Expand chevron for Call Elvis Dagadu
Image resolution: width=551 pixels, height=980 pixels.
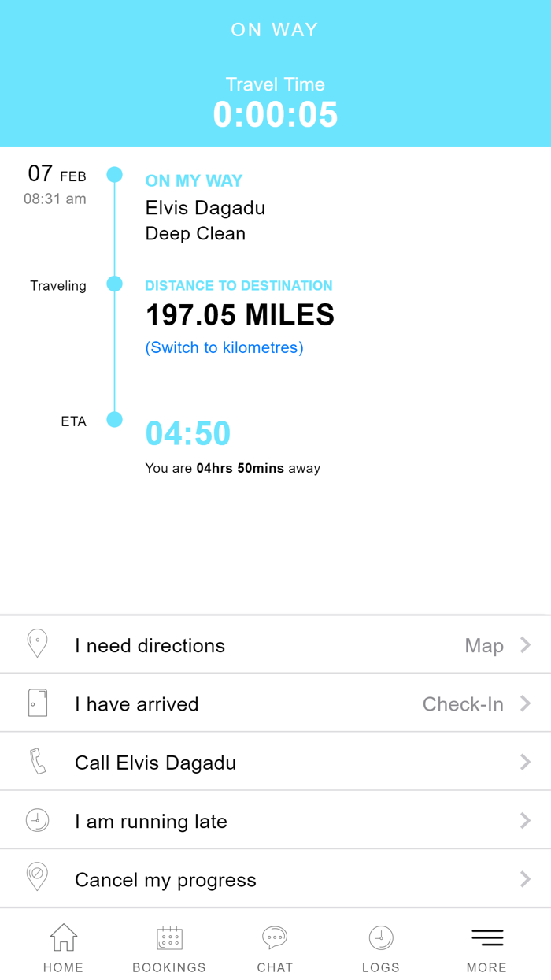click(525, 762)
